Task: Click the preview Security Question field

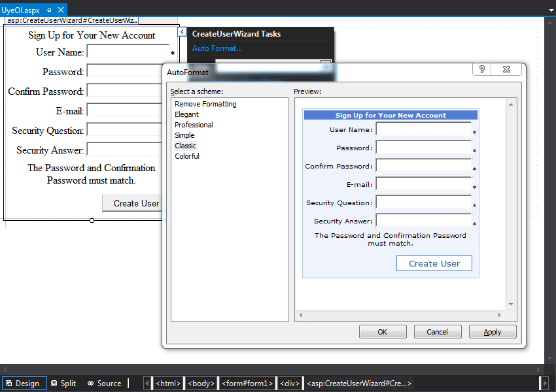Action: click(x=424, y=202)
